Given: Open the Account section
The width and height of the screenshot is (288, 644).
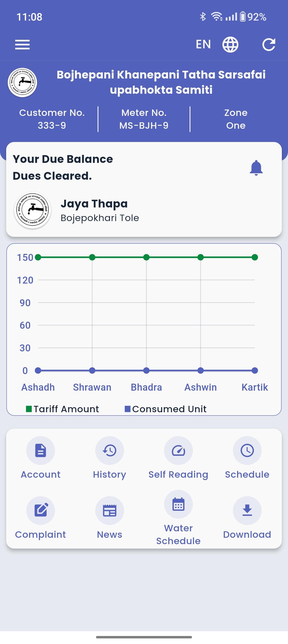Looking at the screenshot, I should pos(41,458).
